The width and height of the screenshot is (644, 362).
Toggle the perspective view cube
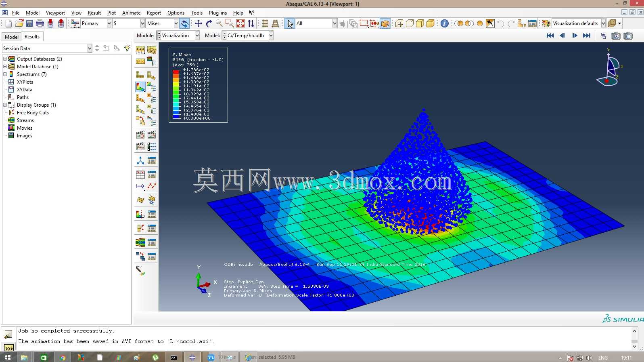[x=385, y=23]
